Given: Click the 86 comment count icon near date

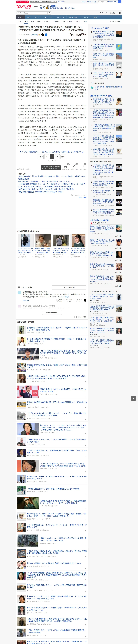Looking at the screenshot, I should [x=33, y=35].
